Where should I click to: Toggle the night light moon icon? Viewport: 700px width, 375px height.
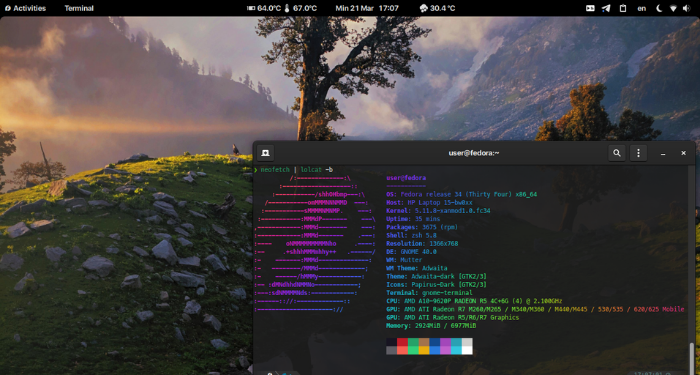click(x=659, y=8)
